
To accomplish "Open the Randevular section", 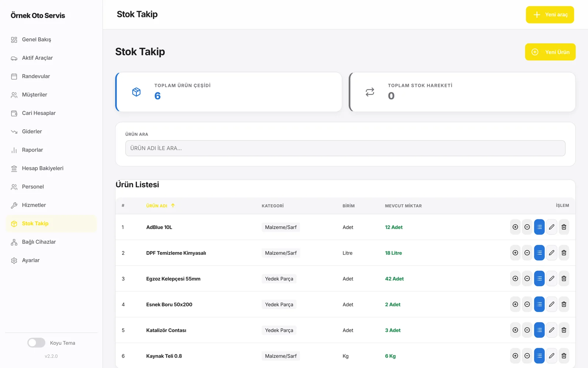I will (x=51, y=76).
